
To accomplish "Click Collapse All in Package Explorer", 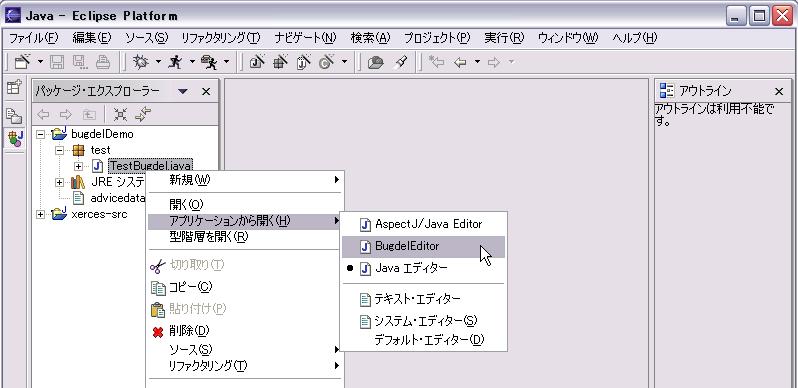I will pyautogui.click(x=120, y=114).
